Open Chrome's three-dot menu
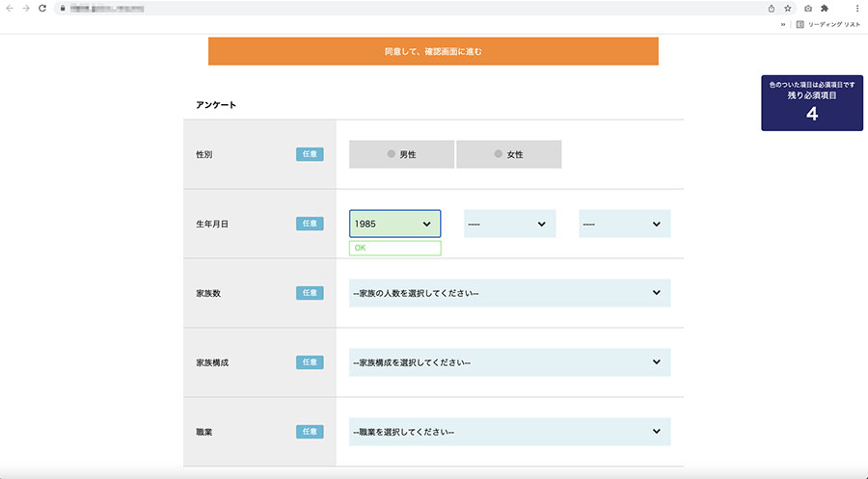The image size is (868, 479). coord(857,8)
